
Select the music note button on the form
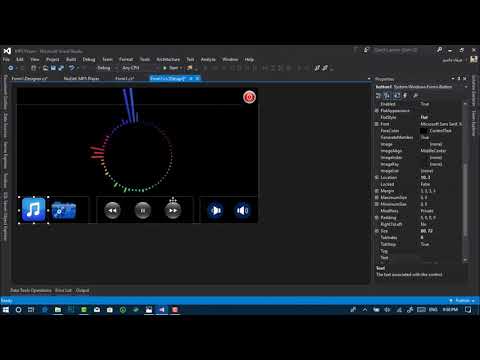coord(34,210)
